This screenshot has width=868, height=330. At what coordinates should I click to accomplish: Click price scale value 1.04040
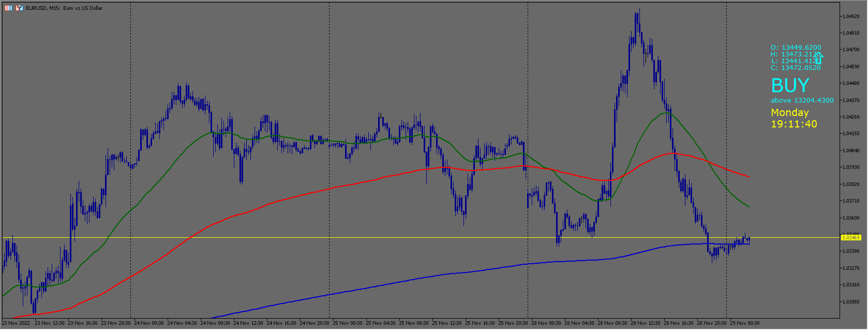[x=850, y=151]
